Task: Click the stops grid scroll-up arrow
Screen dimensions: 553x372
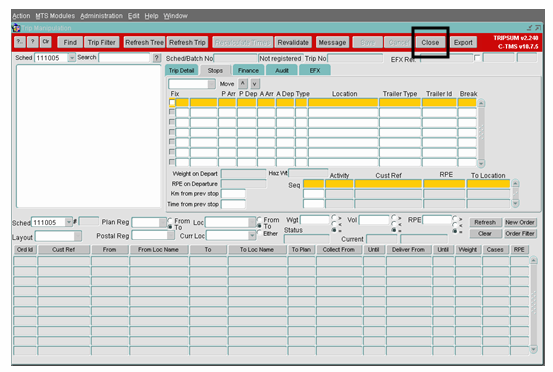Action: coord(481,103)
